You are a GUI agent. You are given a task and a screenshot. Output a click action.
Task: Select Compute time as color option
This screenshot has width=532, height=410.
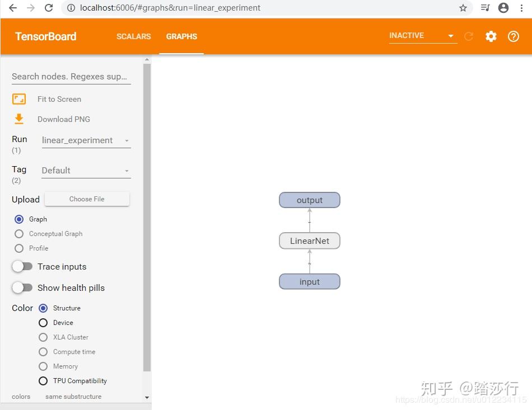(43, 352)
